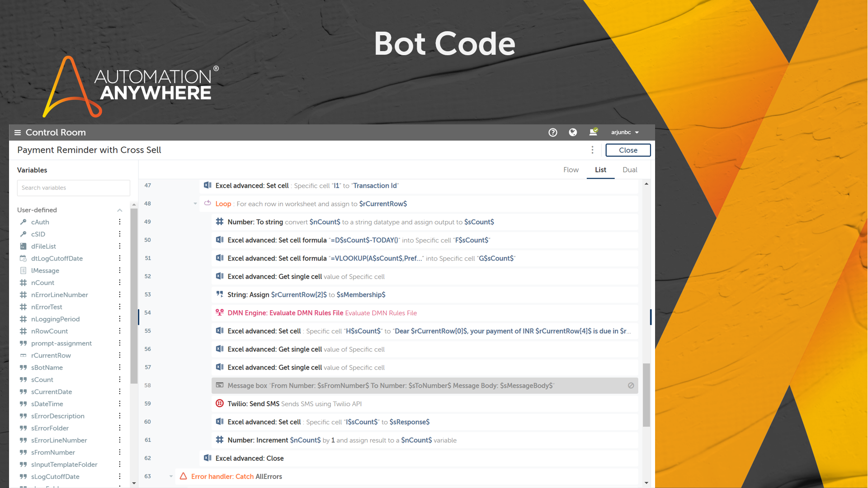Open the arjunbc user dropdown
Viewport: 868px width, 488px height.
tap(625, 133)
